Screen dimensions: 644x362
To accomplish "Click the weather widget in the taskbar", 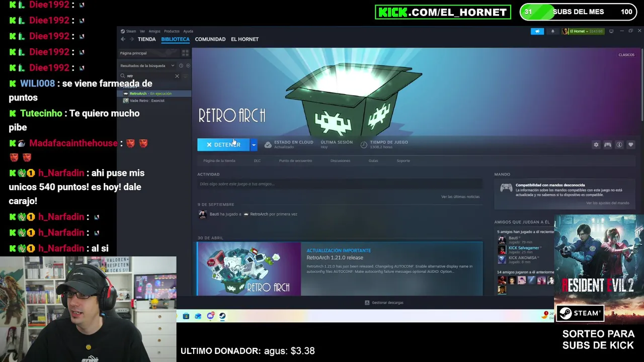I will 547,315.
